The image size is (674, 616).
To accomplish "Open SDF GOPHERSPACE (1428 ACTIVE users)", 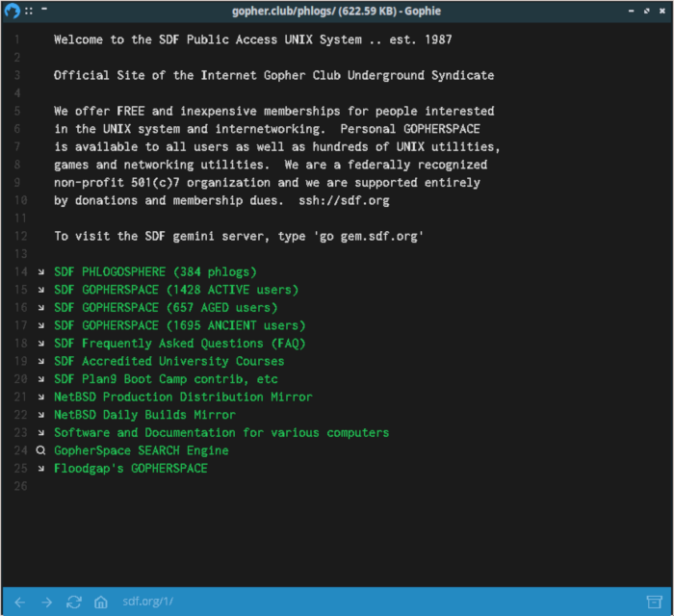I will [x=176, y=290].
